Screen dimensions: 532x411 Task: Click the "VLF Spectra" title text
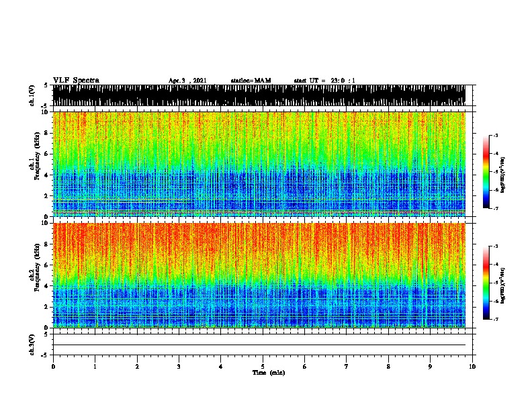(x=76, y=81)
